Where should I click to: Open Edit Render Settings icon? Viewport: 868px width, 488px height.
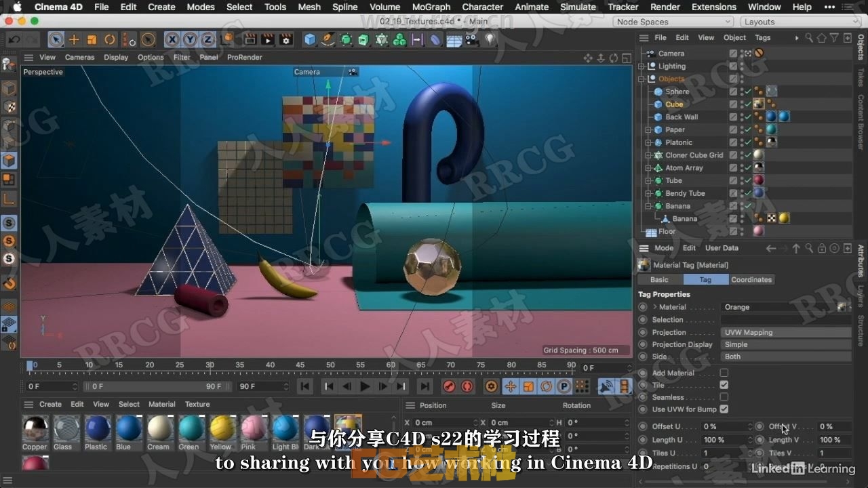pyautogui.click(x=285, y=39)
